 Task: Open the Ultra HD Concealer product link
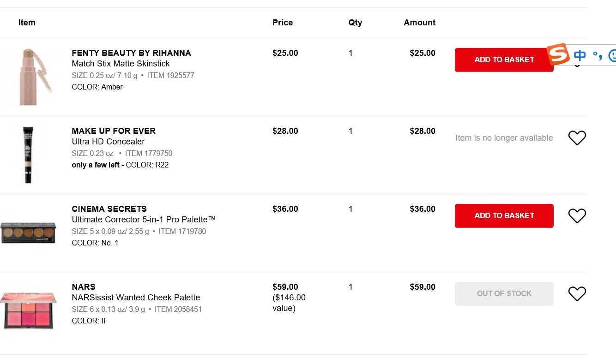tap(108, 142)
